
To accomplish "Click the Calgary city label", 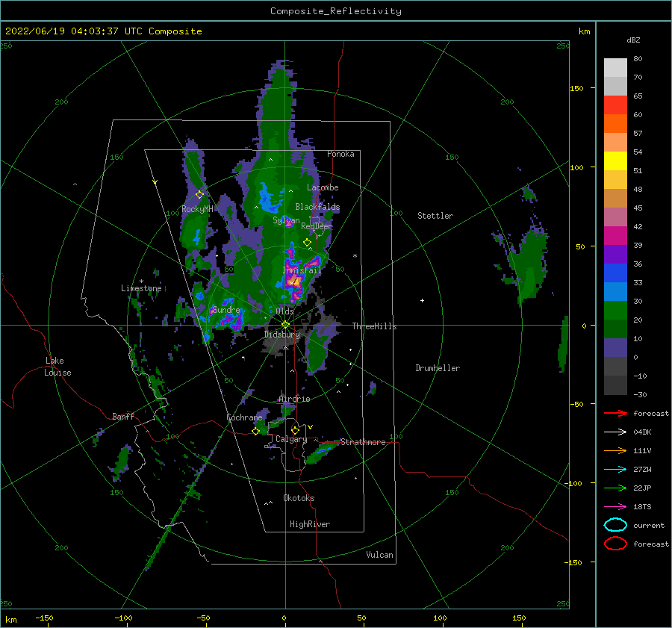I will click(x=291, y=439).
